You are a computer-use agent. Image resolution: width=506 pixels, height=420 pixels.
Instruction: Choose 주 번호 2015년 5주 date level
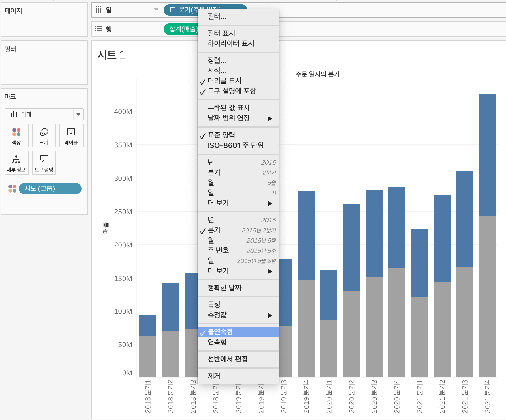point(238,251)
